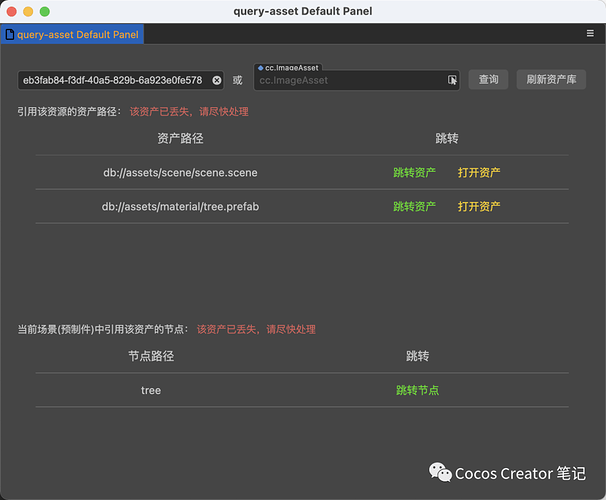Click the 节点路径 column header
This screenshot has height=500, width=606.
[x=151, y=356]
